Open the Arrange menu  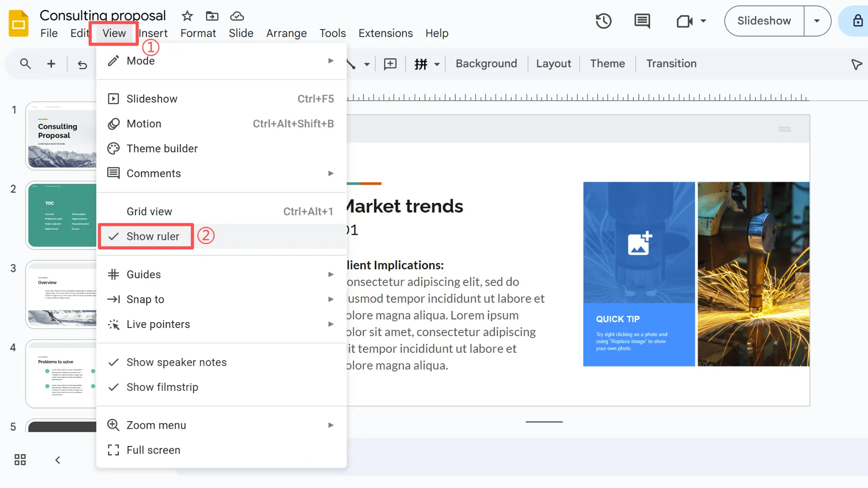(x=286, y=33)
